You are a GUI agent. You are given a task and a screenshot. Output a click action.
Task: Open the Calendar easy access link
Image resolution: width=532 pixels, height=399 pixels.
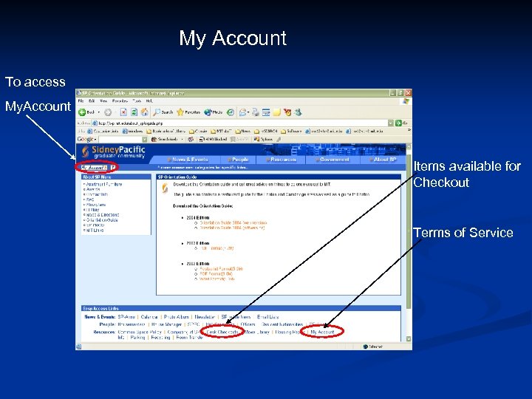[149, 317]
